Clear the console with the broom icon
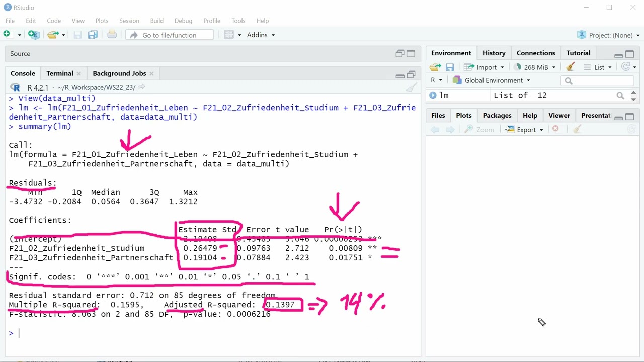 (412, 87)
